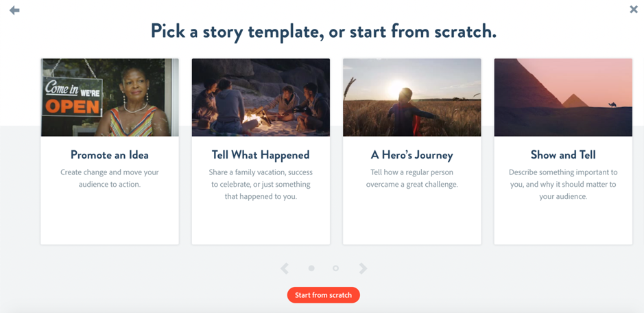Select the first filled page dot
This screenshot has height=313, width=644.
point(311,268)
